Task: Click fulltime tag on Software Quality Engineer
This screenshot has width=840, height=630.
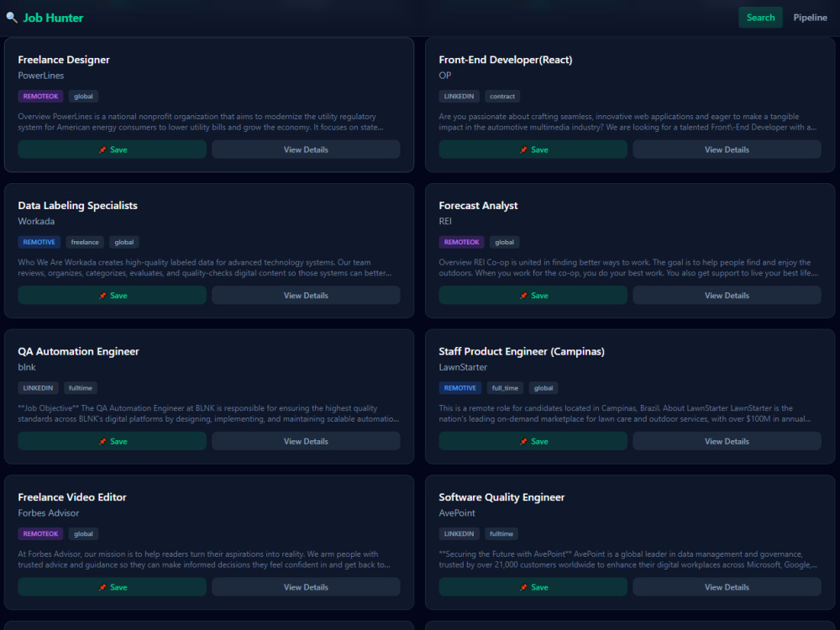Action: (501, 533)
